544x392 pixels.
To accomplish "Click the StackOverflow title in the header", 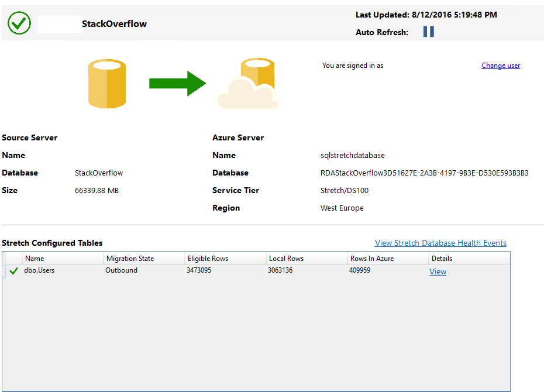I will click(114, 23).
